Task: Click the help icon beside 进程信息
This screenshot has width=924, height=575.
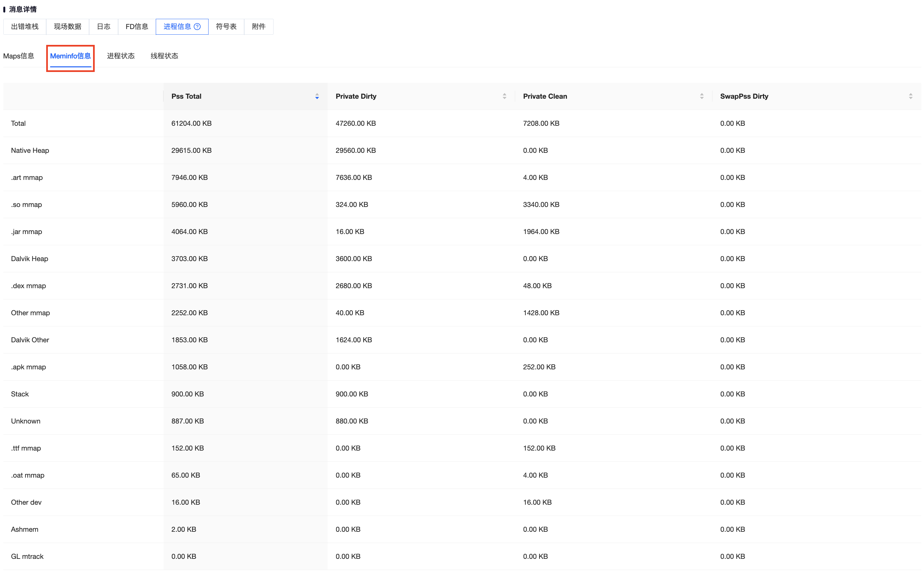Action: 197,27
